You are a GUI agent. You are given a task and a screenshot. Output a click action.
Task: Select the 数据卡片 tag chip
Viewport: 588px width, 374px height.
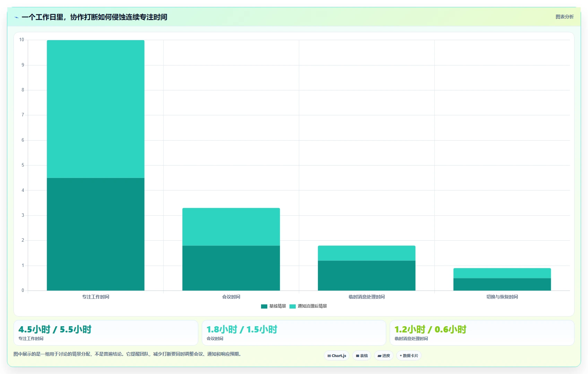click(409, 356)
